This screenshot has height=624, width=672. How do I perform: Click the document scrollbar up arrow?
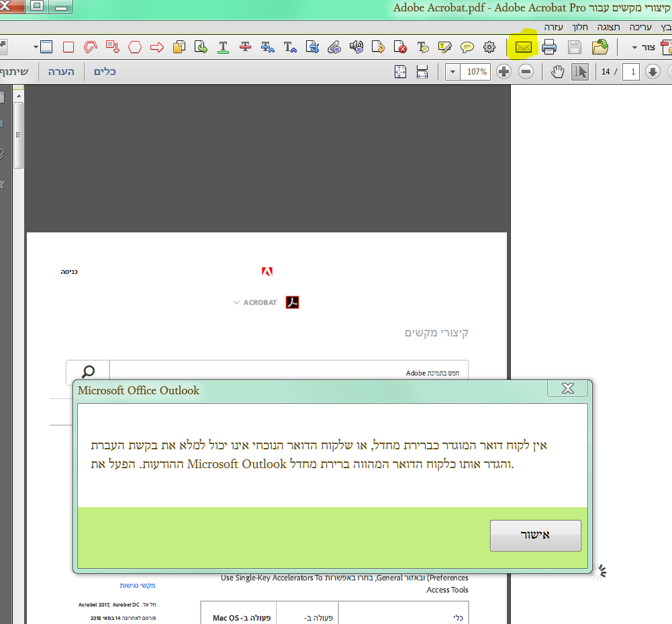[18, 95]
